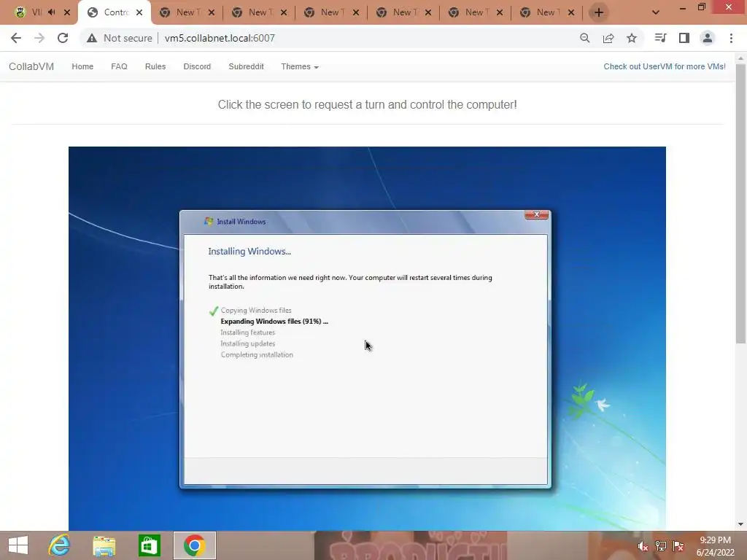Minimize the Chrome window
The image size is (747, 560).
pyautogui.click(x=682, y=7)
